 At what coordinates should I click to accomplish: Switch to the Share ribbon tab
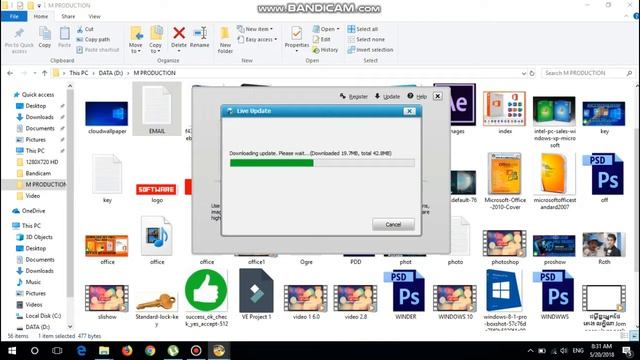[x=68, y=16]
